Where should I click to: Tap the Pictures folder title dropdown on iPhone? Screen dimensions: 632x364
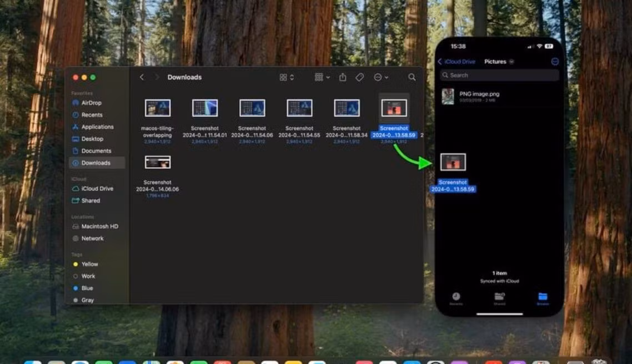pos(499,62)
